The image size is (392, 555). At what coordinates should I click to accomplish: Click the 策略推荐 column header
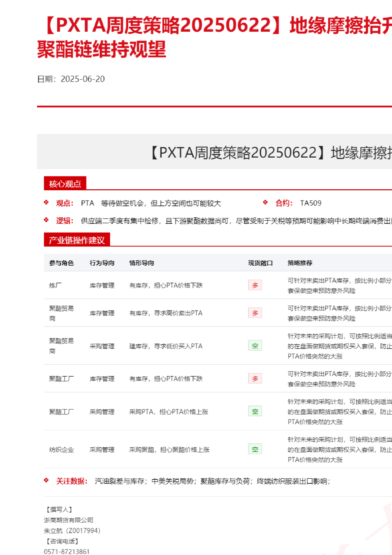click(300, 263)
